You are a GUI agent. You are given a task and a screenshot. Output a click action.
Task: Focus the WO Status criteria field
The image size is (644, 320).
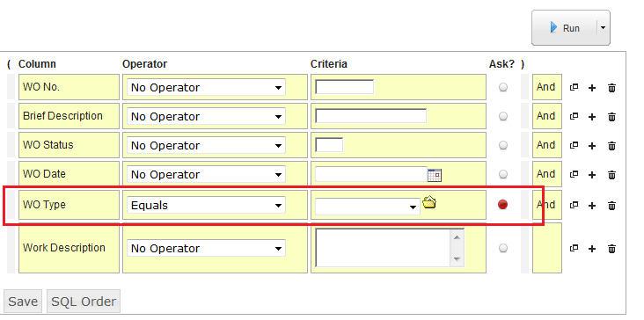(x=329, y=145)
